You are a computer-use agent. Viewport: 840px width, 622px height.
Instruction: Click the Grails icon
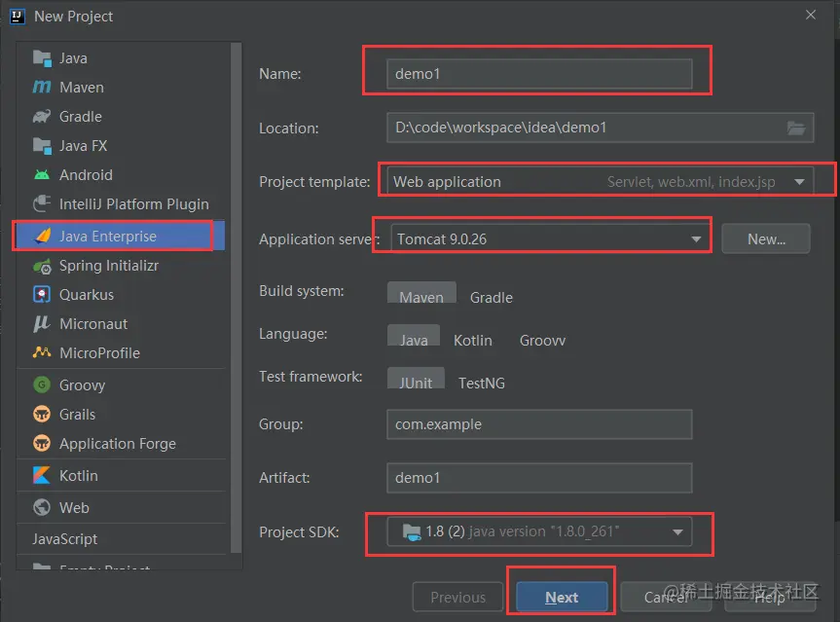tap(42, 414)
